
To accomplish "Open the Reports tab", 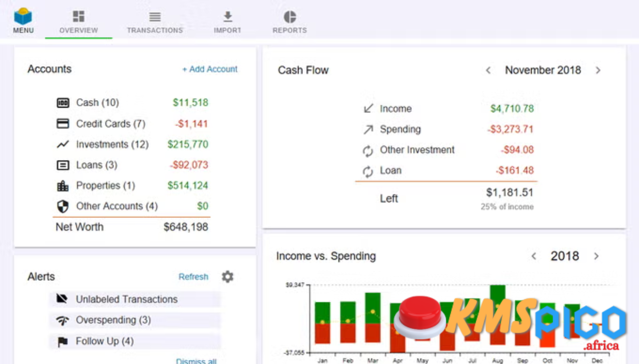I will coord(290,22).
